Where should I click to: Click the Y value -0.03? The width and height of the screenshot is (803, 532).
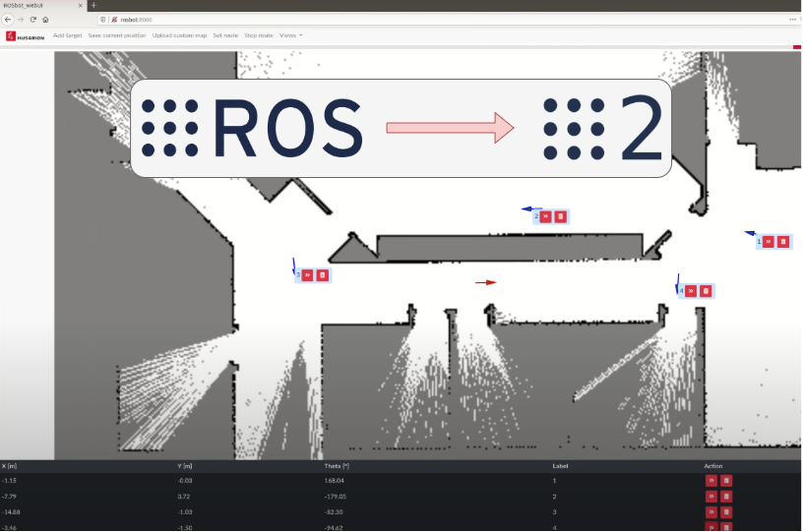(x=185, y=481)
